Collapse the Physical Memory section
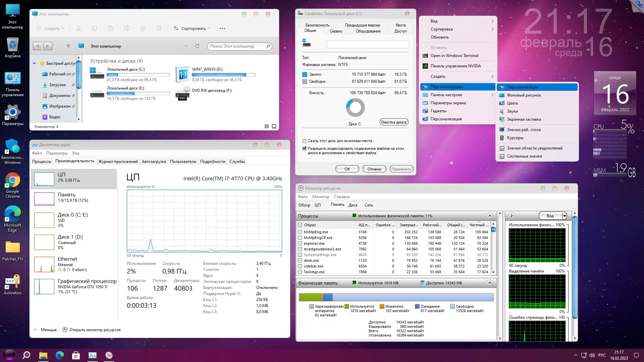This screenshot has width=644, height=362. coord(490,283)
